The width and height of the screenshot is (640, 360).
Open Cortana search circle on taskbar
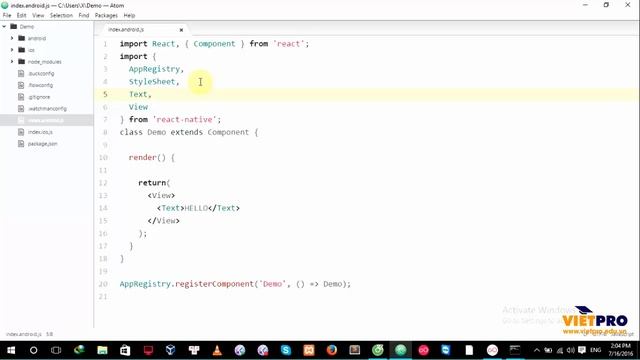click(x=33, y=350)
